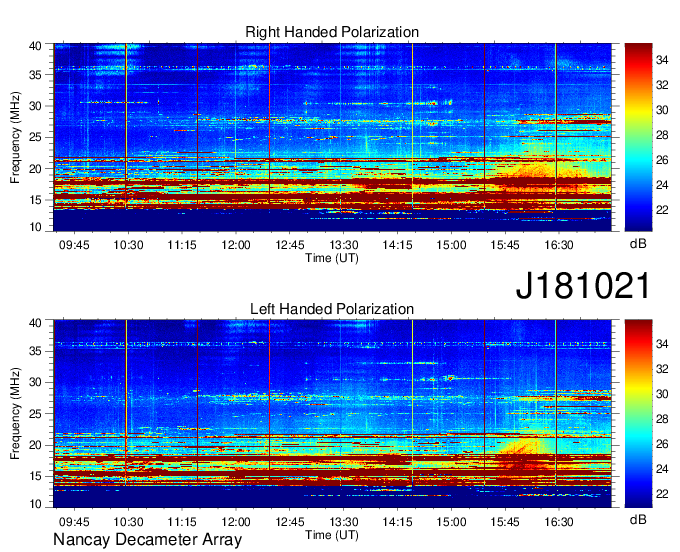Click the 30 MHz tick label on the right-handed plot
Viewport: 680px width, 552px height.
point(36,106)
